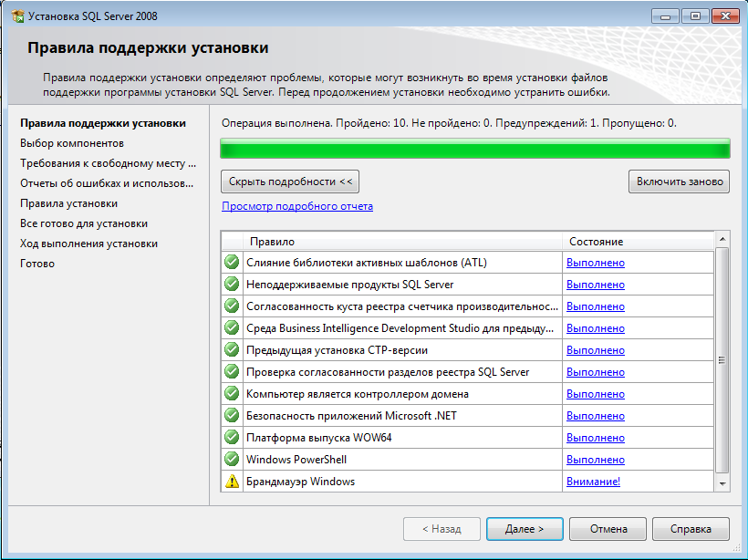748x560 pixels.
Task: Open Просмотр подробного отчета link
Action: tap(297, 206)
